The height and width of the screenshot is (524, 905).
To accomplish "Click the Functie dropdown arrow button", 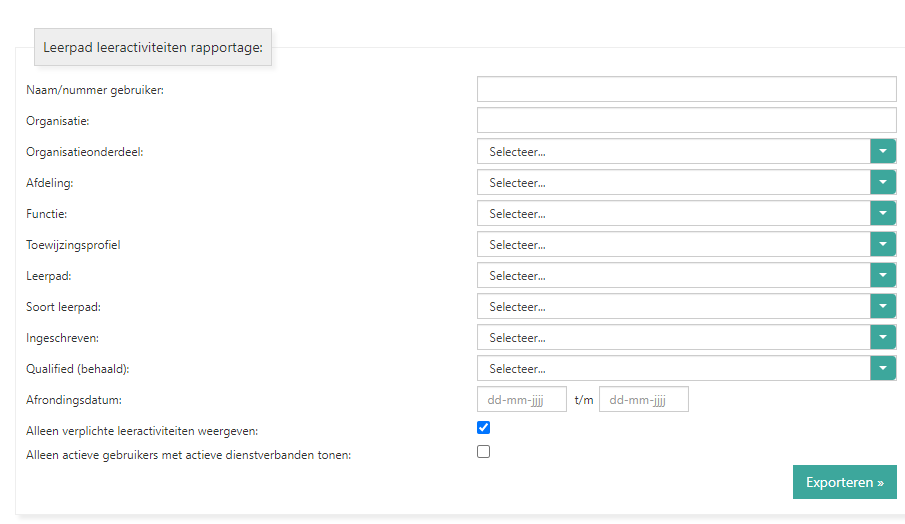I will coord(883,213).
